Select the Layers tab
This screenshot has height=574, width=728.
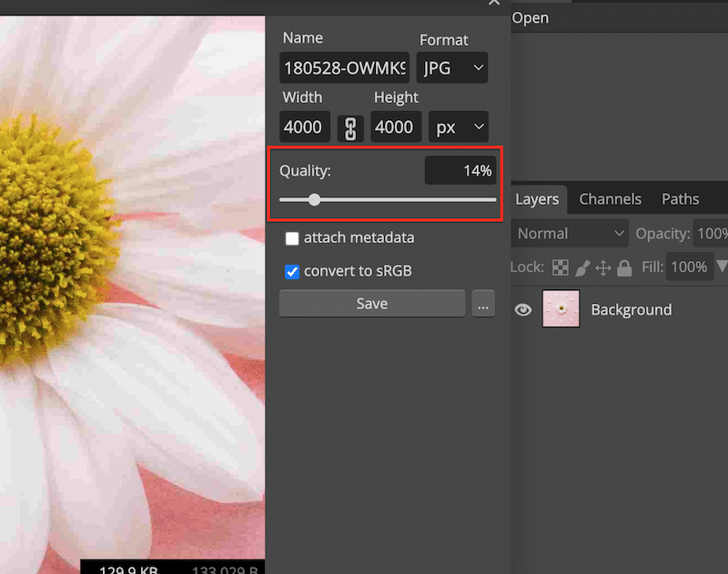coord(537,199)
